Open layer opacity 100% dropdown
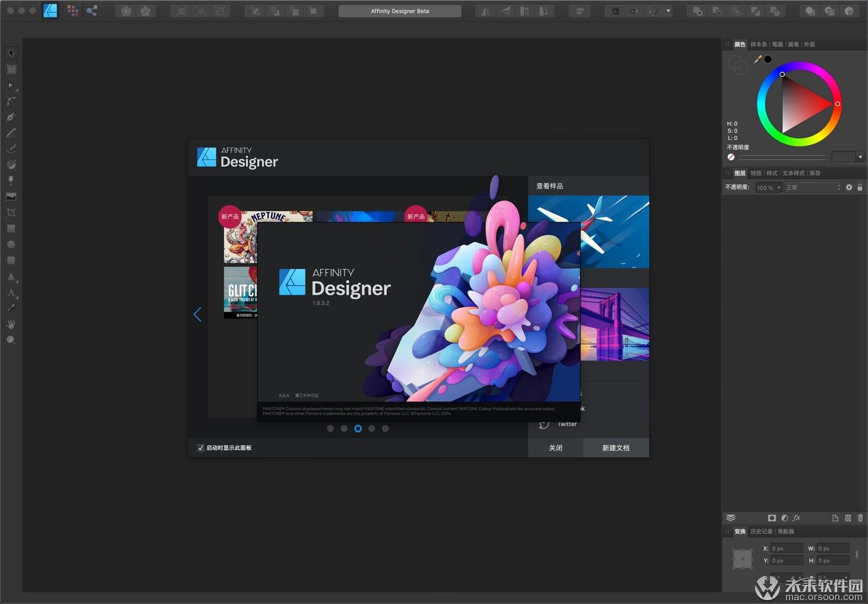 [x=768, y=188]
